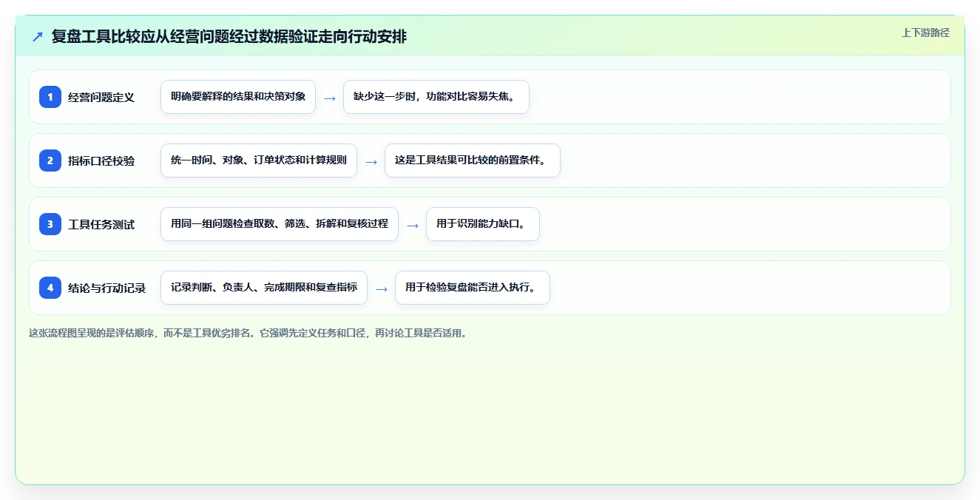Click the arrow icon beside the title
Viewport: 980px width, 500px height.
point(38,36)
